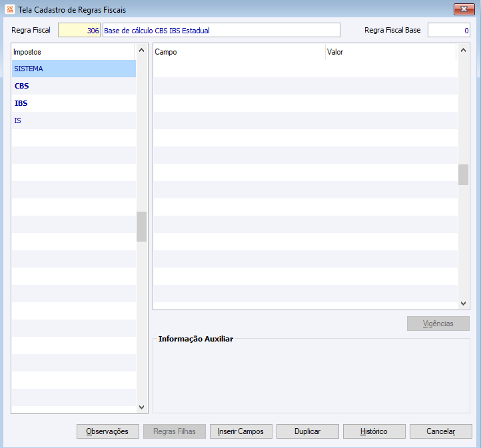
Task: Click the Regra Fiscal label
Action: pos(31,30)
